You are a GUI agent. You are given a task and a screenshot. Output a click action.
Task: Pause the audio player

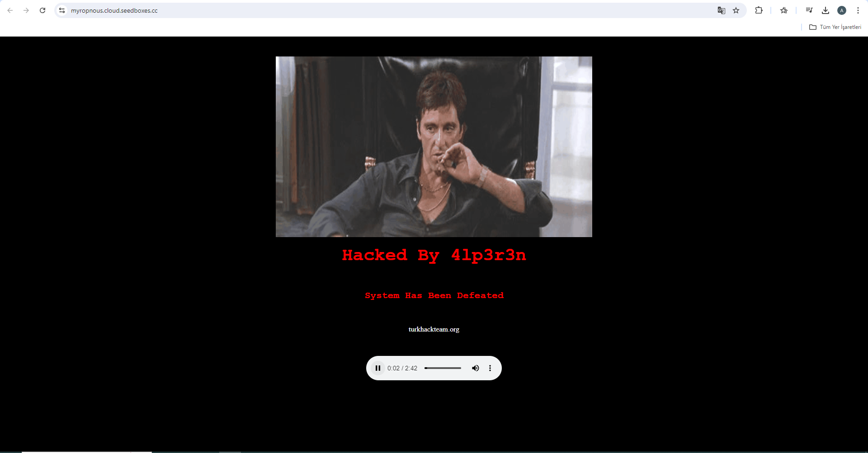click(378, 368)
